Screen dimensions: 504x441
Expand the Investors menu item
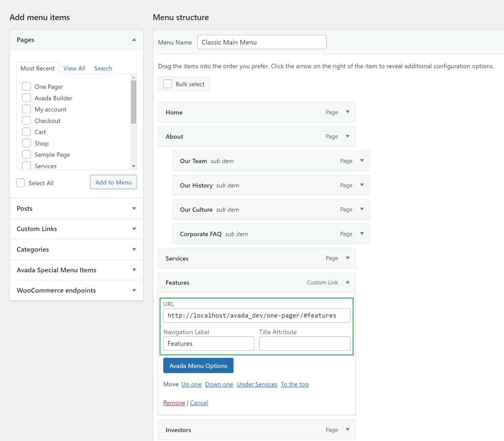[347, 430]
